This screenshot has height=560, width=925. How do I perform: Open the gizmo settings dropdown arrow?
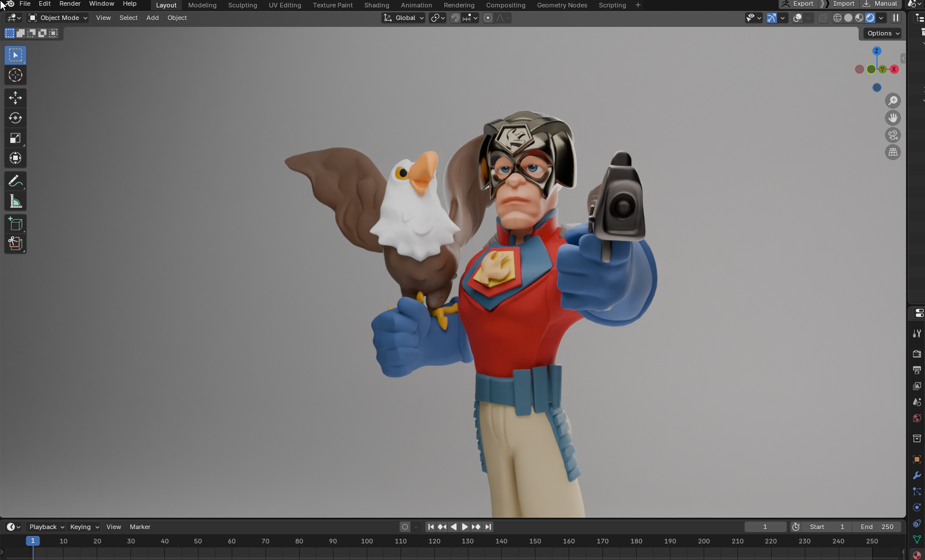point(783,18)
